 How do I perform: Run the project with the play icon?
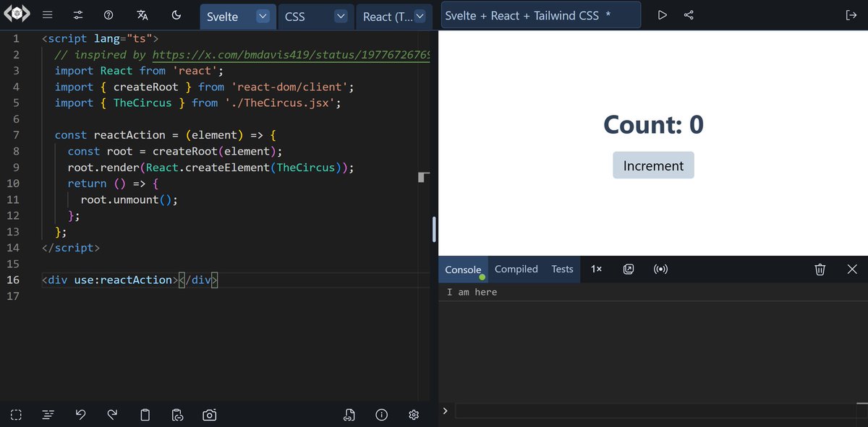[662, 15]
